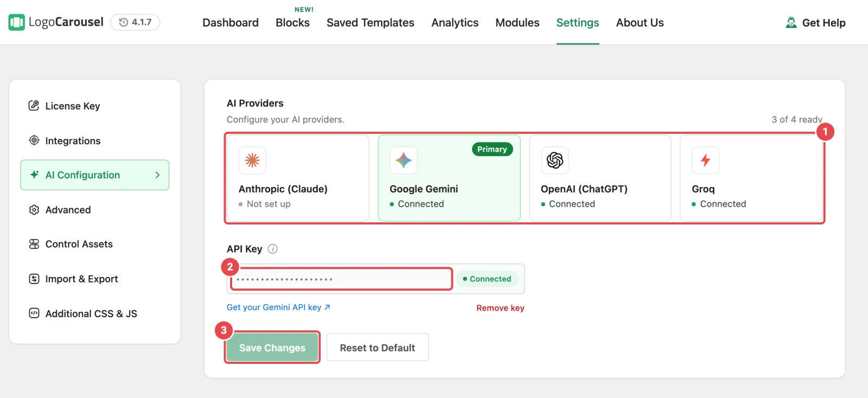Viewport: 868px width, 398px height.
Task: Click the AI Providers heading
Action: [255, 103]
